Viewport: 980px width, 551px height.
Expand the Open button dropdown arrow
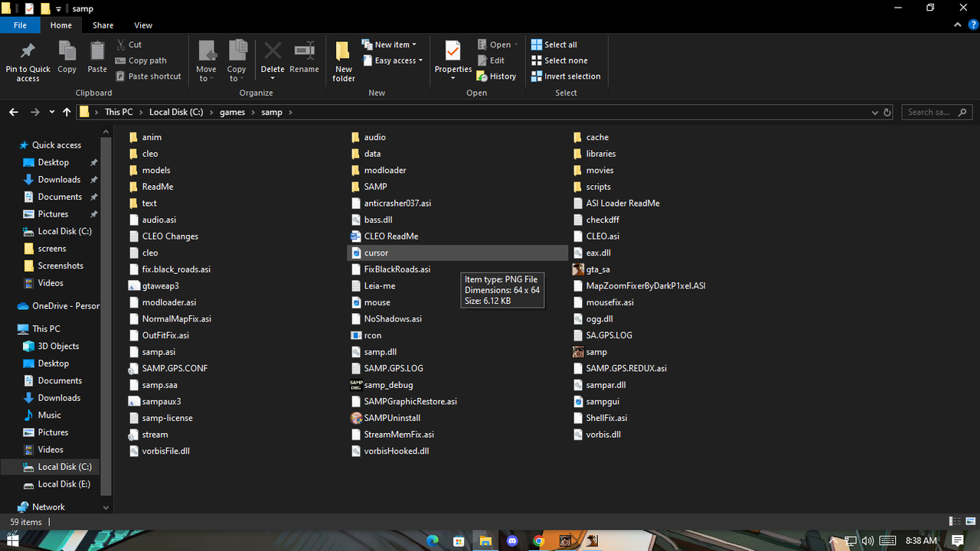tap(516, 44)
